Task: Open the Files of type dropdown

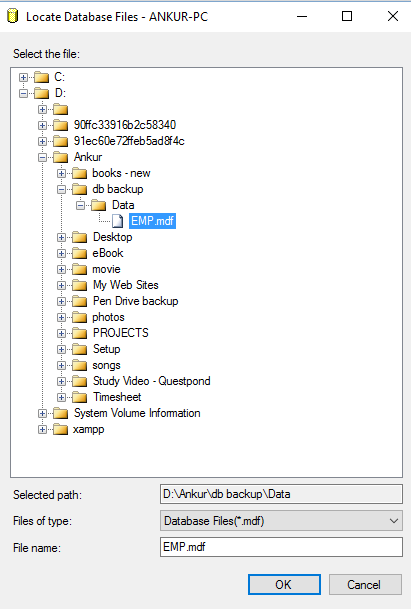Action: point(281,521)
